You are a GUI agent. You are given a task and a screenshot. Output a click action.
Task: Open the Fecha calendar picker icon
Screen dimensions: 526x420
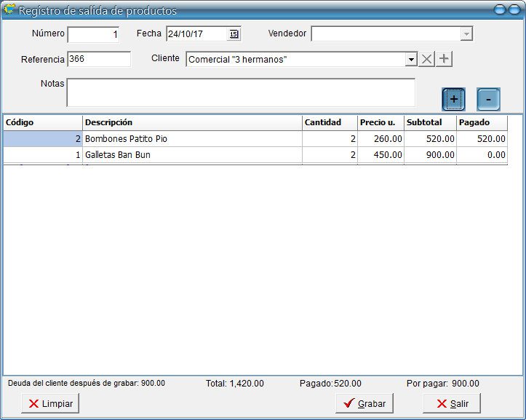coord(234,34)
